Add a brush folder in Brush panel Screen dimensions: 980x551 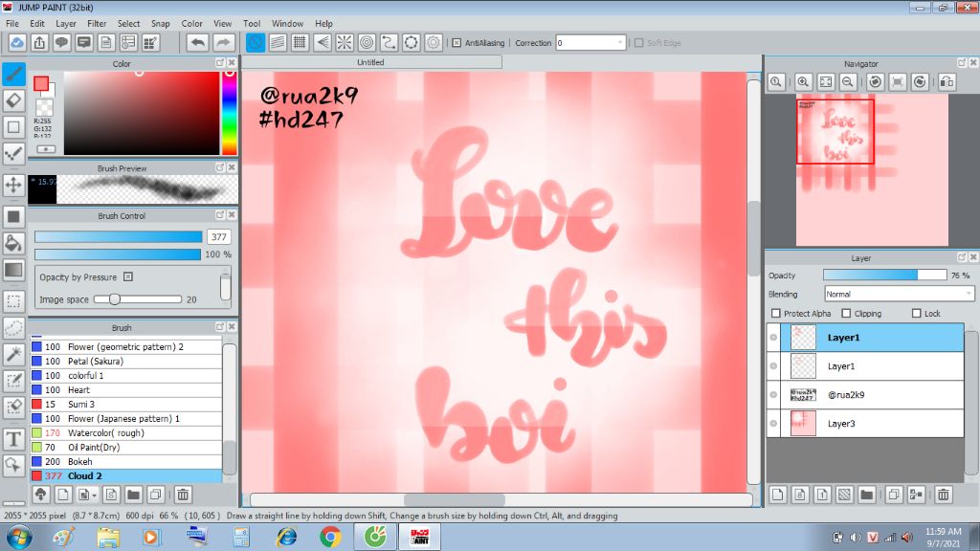pyautogui.click(x=133, y=495)
